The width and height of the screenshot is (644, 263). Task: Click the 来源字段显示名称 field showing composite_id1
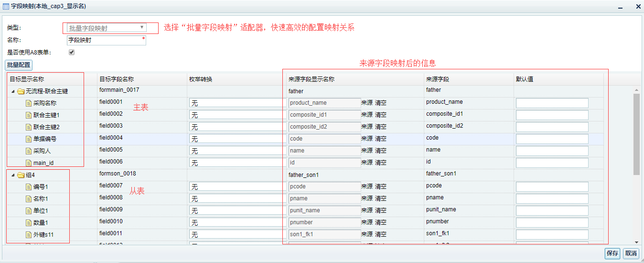pos(324,115)
